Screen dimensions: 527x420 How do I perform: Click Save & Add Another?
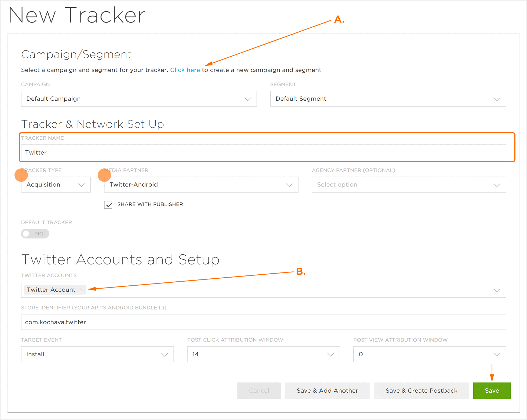point(327,390)
